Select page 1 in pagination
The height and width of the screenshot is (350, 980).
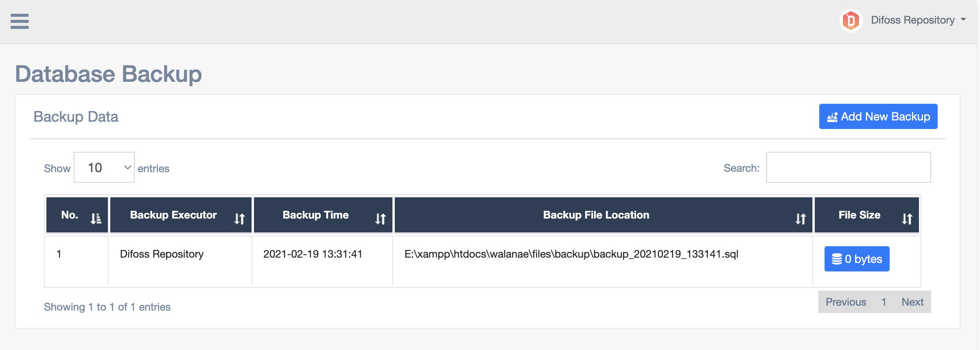[884, 302]
